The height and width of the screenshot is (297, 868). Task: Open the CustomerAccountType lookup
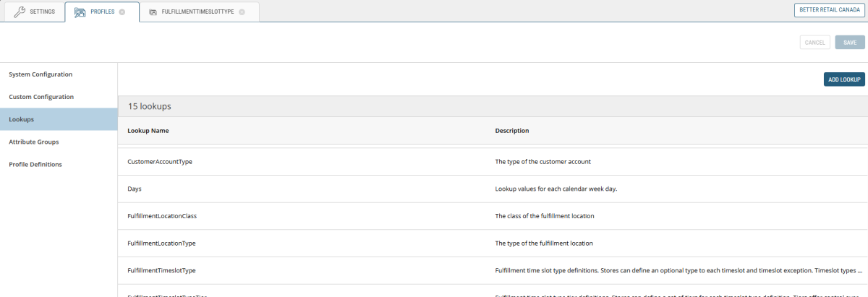pyautogui.click(x=159, y=161)
